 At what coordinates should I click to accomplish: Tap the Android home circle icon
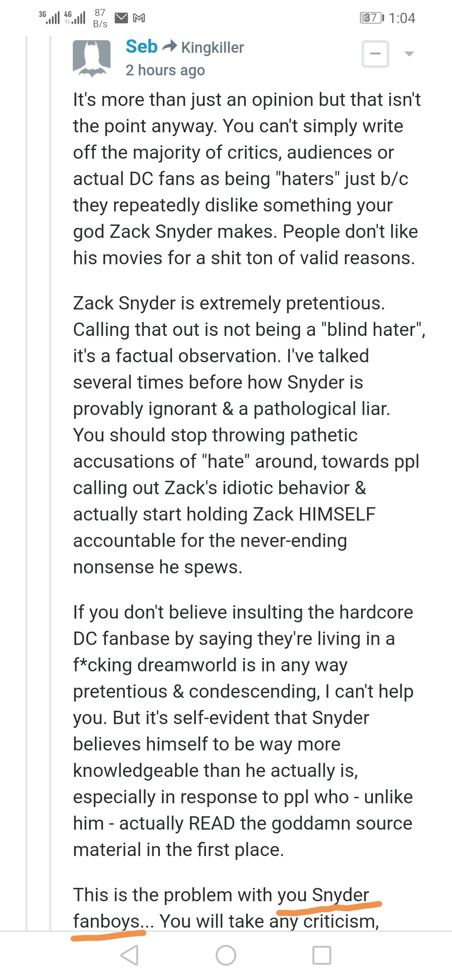pyautogui.click(x=226, y=955)
